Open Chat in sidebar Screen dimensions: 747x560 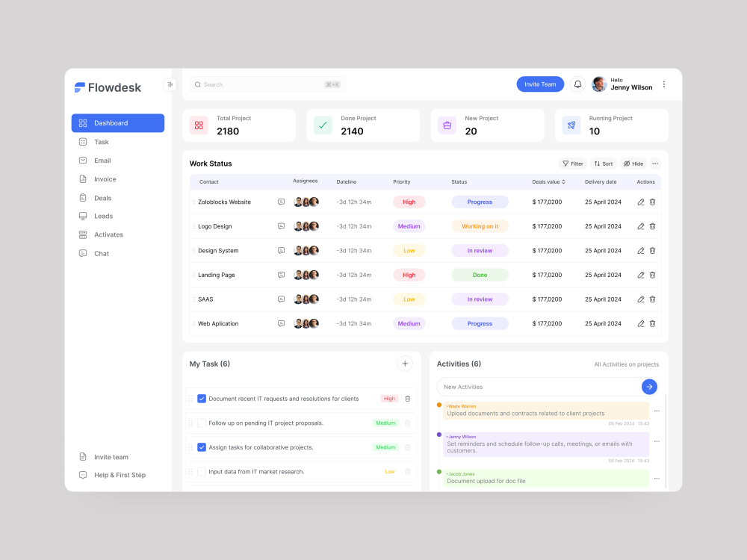coord(101,254)
